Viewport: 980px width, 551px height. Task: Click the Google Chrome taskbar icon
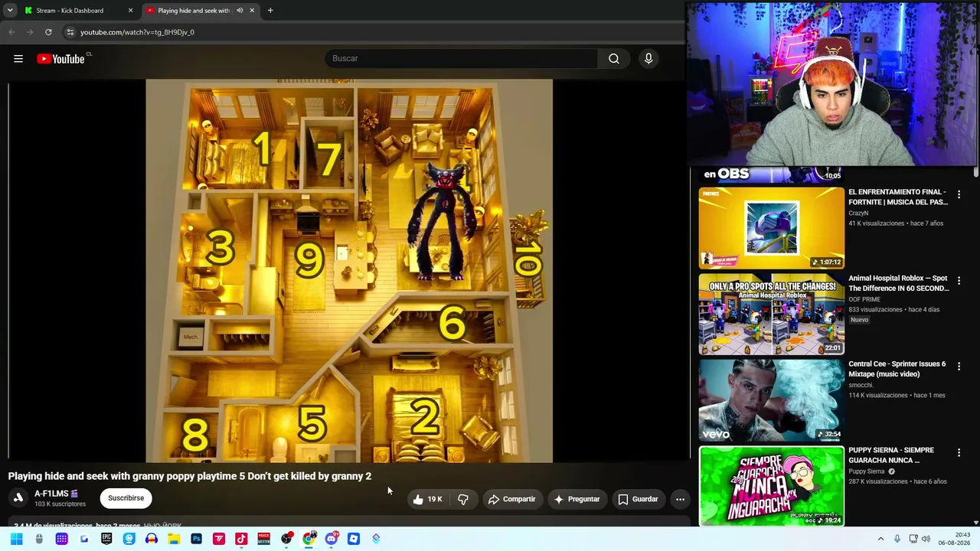point(309,539)
